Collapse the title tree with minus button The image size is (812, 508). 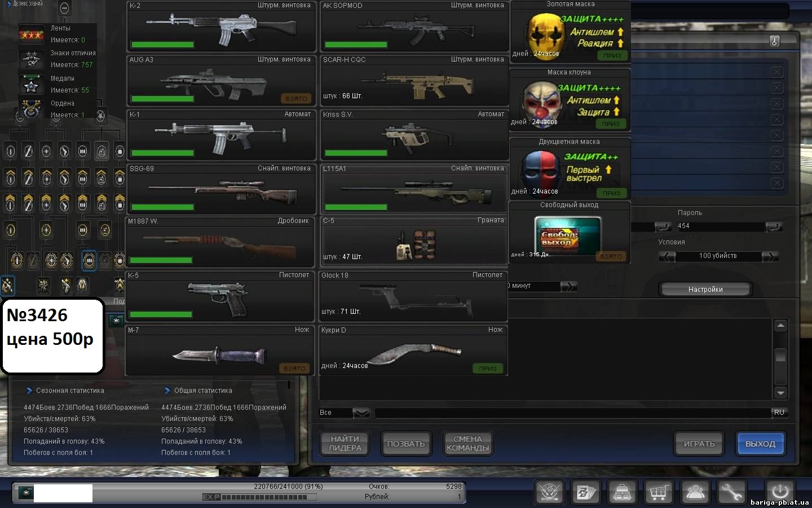point(64,8)
